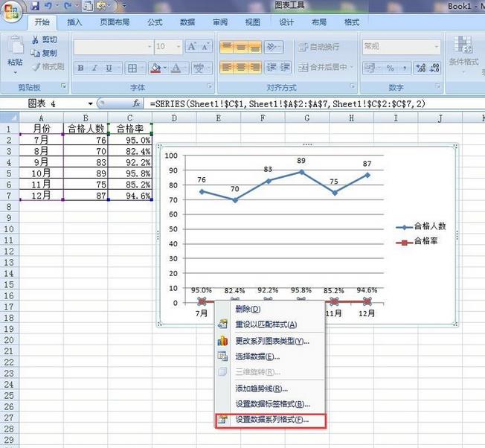The width and height of the screenshot is (485, 448).
Task: Toggle bold formatting
Action: pos(81,68)
